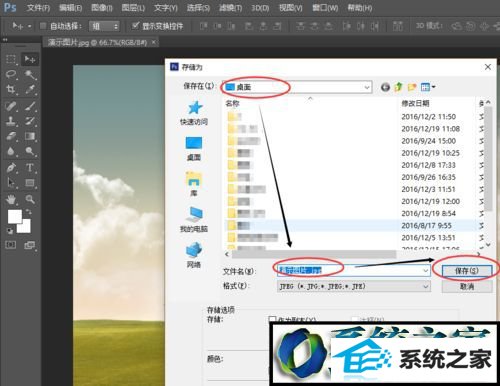The height and width of the screenshot is (386, 500).
Task: Click the Auto-Align Layers icon
Action: 397,26
